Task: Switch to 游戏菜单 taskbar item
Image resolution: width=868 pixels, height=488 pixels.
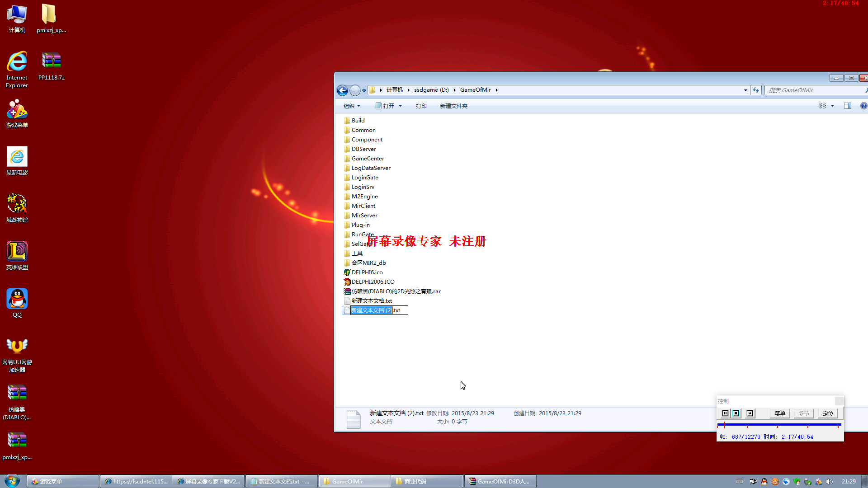Action: [x=63, y=482]
